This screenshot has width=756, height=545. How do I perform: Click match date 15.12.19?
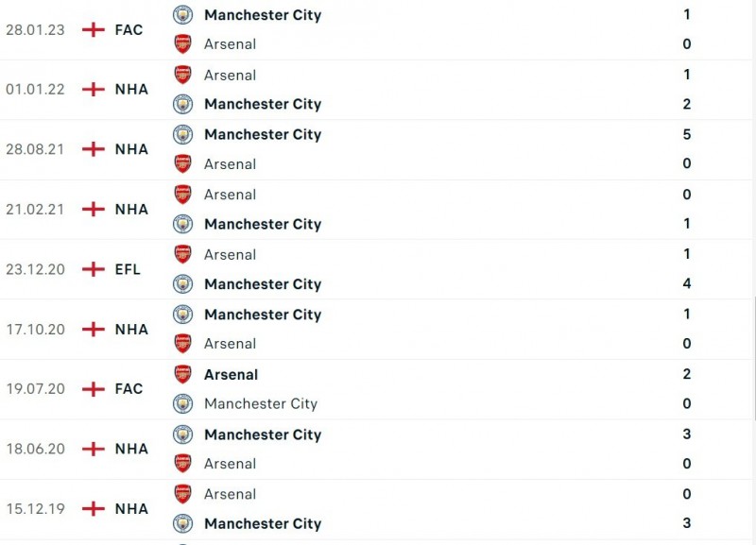coord(35,508)
